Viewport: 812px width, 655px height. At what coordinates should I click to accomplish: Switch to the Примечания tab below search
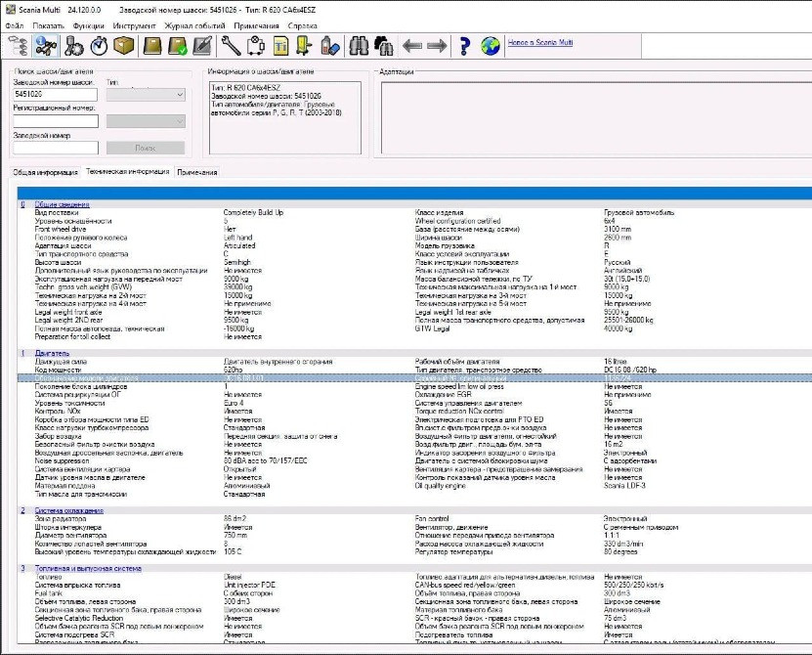[x=196, y=173]
